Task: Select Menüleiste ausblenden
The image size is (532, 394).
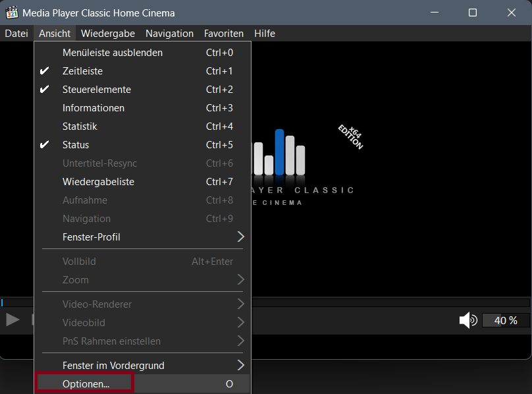Action: click(x=142, y=53)
